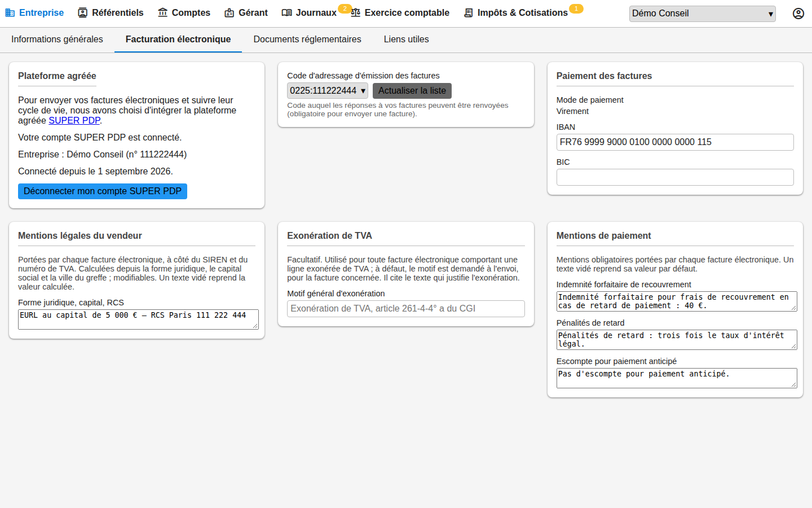Click the Motif général d'exonération field
This screenshot has width=812, height=508.
click(x=406, y=309)
